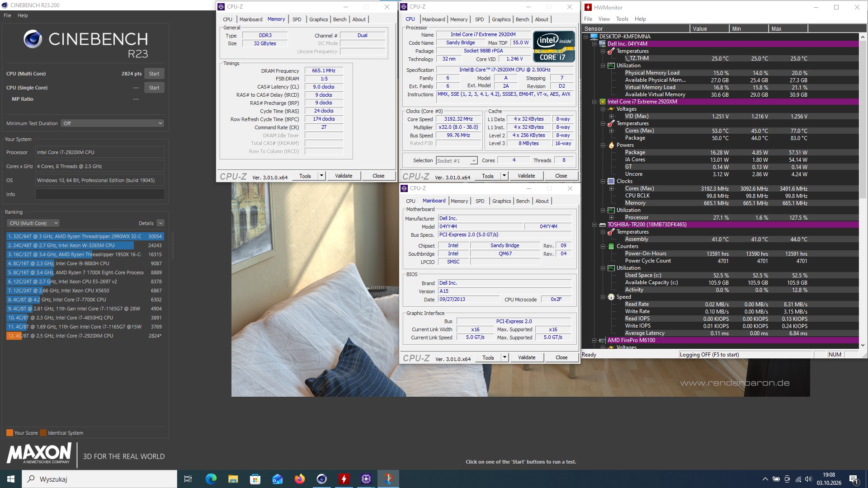
Task: Click the Max column header in HWMonitor
Action: pos(788,28)
